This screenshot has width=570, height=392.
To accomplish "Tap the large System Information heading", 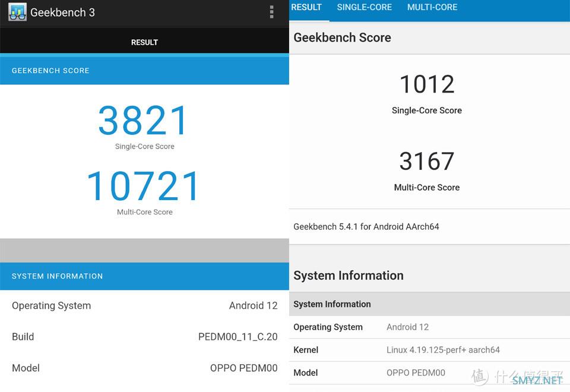I will pyautogui.click(x=349, y=276).
